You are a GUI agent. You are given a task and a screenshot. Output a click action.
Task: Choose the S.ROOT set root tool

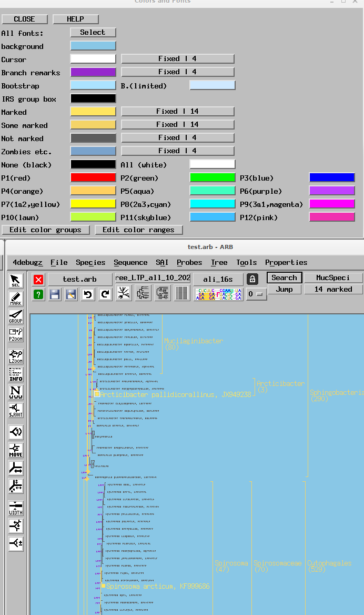point(16,410)
